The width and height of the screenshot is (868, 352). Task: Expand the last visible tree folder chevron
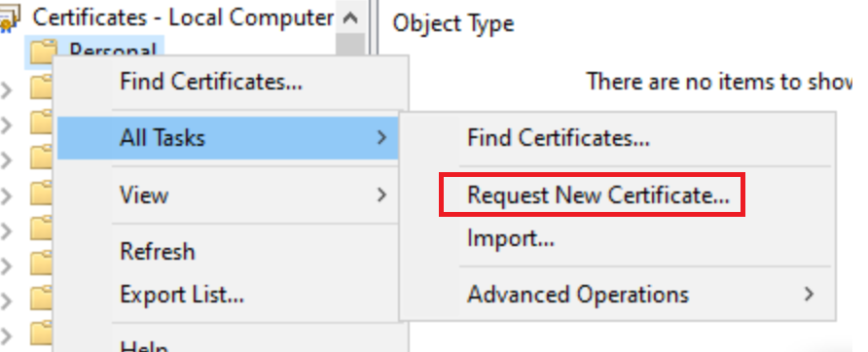(x=6, y=335)
